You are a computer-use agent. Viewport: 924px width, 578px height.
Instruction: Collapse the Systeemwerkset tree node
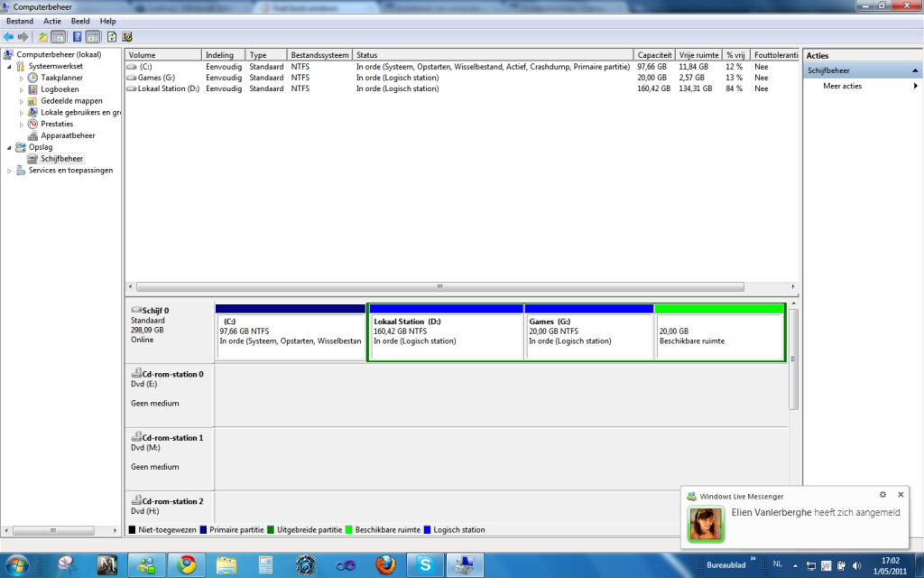[x=10, y=66]
